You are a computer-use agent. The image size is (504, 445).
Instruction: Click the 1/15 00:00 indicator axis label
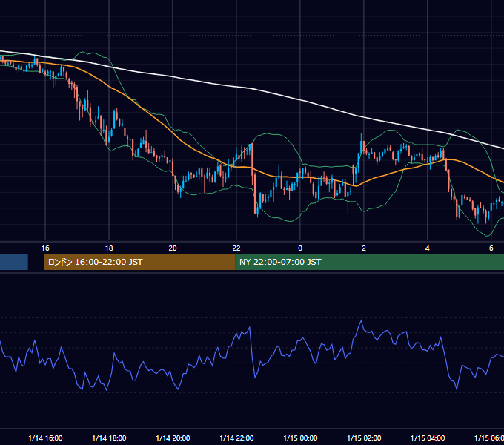[x=300, y=438]
